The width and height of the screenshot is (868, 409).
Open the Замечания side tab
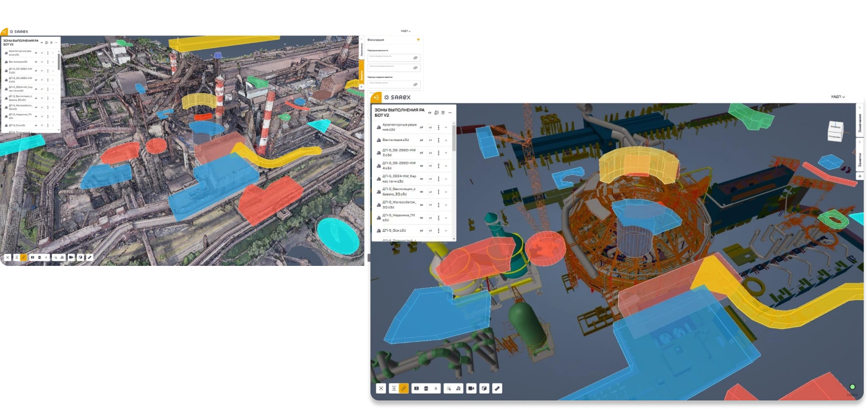point(860,122)
